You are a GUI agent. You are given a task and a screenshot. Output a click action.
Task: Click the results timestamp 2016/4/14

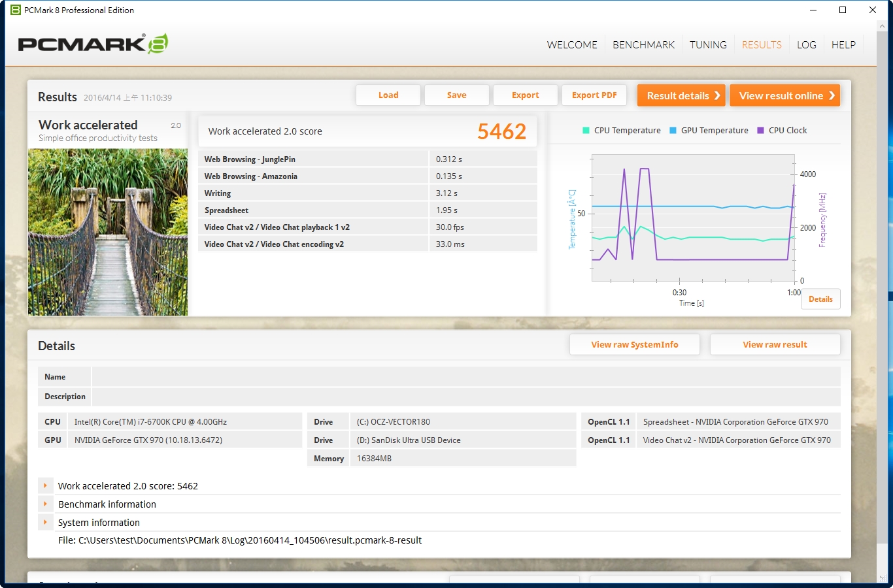click(x=127, y=97)
